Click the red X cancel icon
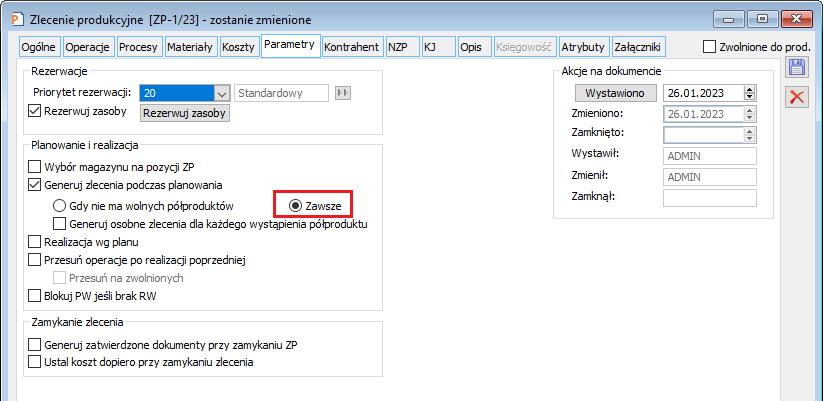Screen dimensions: 824x401 (797, 97)
